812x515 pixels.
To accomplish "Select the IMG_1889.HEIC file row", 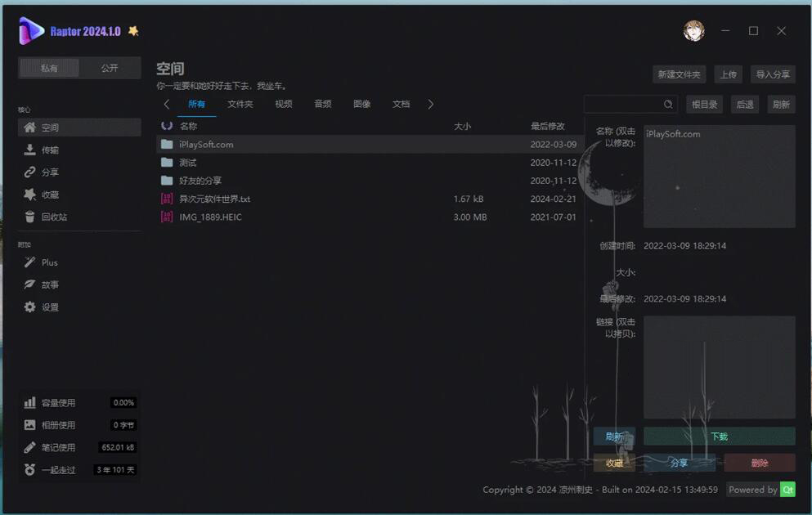I will click(x=370, y=217).
